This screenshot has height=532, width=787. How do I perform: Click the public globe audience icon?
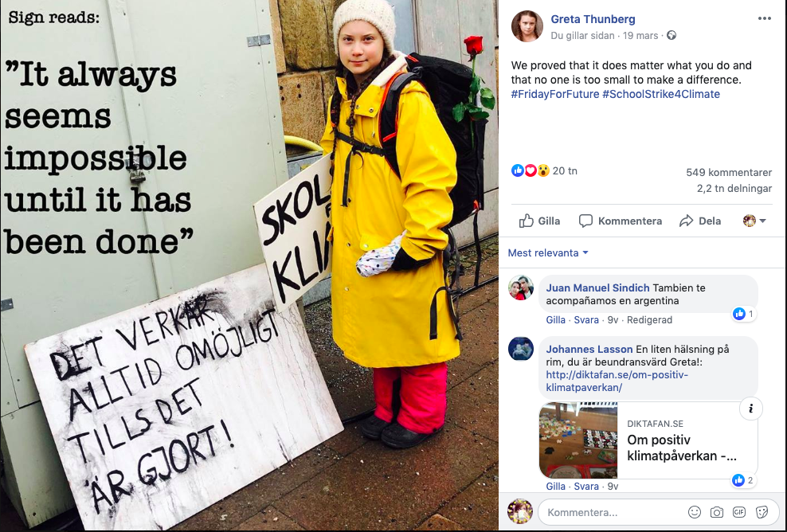671,35
